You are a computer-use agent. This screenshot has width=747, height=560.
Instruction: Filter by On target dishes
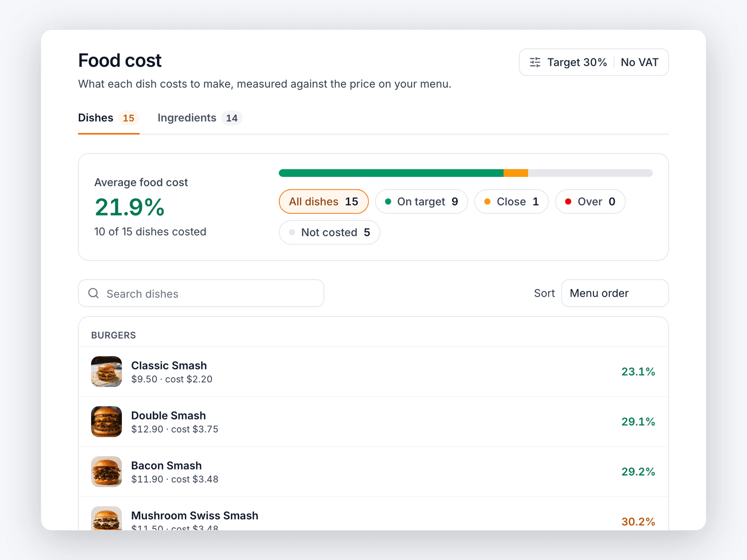(x=422, y=202)
